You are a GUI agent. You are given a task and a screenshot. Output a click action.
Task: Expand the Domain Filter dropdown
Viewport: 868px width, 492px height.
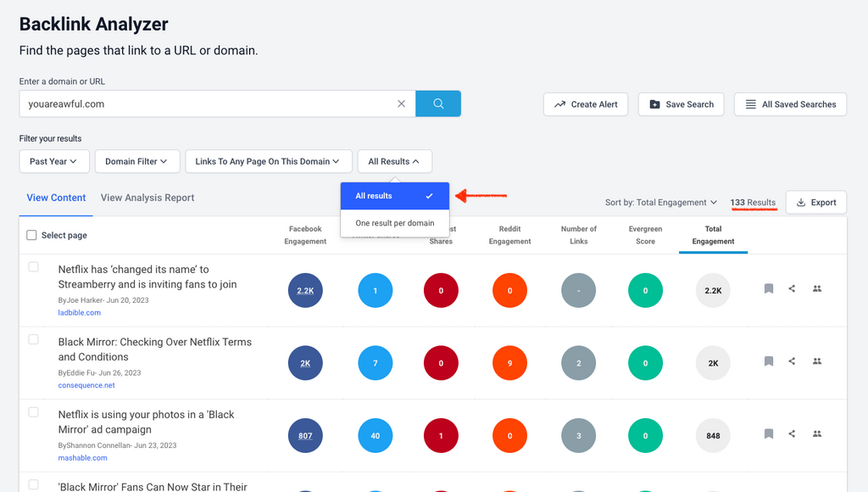pos(136,161)
